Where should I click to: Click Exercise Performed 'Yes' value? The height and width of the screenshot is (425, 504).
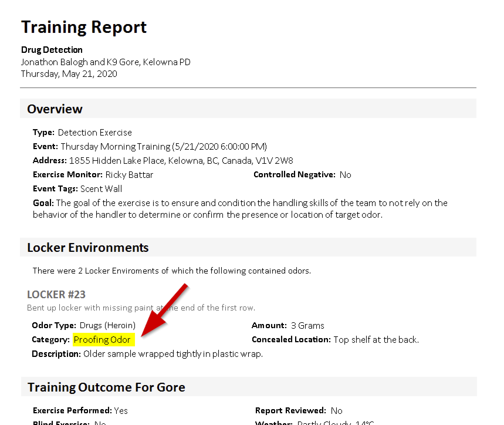121,410
